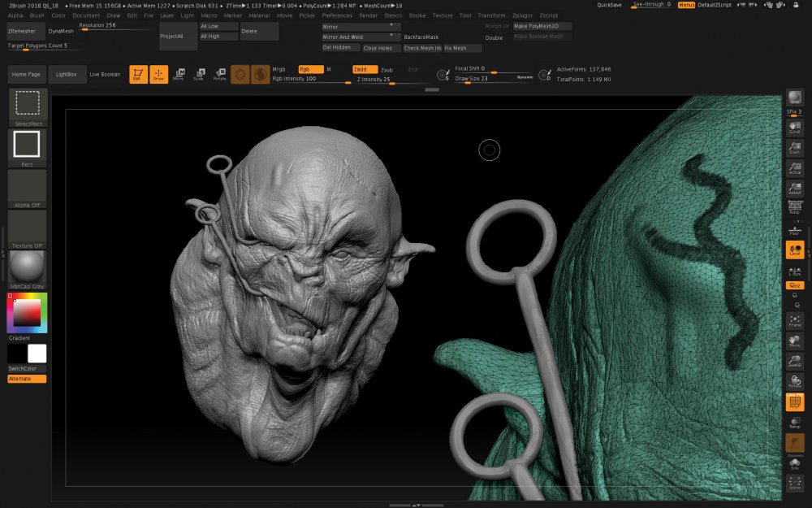Click the ProjectAll button

point(178,37)
